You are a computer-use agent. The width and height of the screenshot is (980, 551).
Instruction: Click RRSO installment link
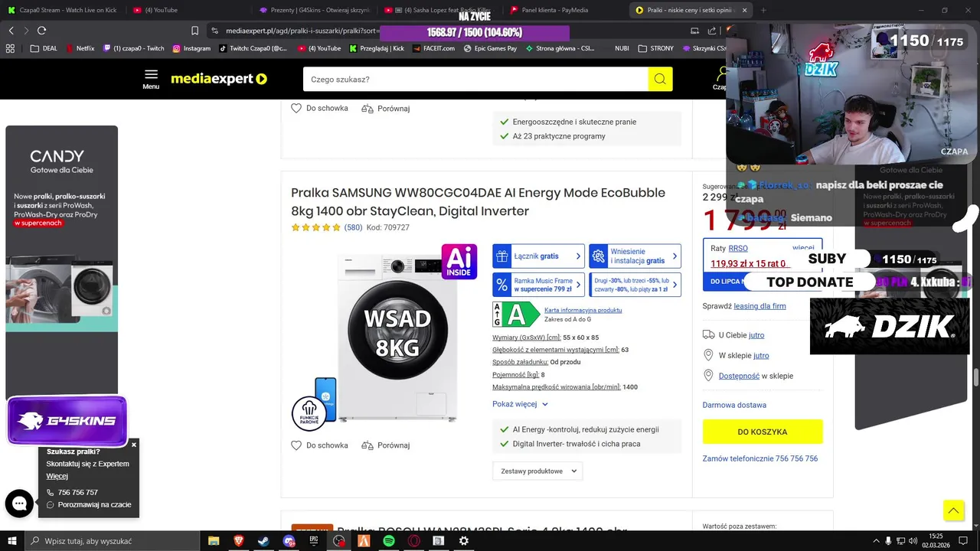[x=738, y=248]
